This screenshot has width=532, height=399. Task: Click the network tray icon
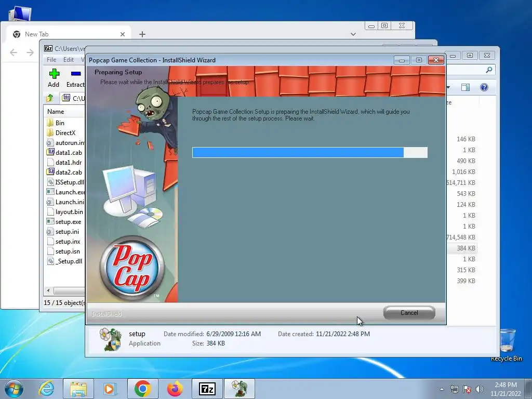tap(454, 389)
